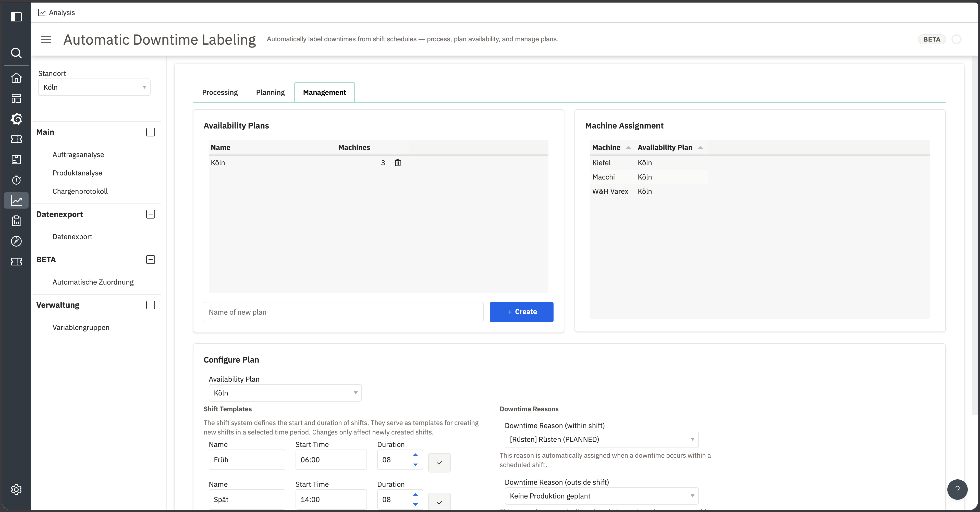Delete the Köln availability plan
The image size is (980, 512).
coord(398,163)
